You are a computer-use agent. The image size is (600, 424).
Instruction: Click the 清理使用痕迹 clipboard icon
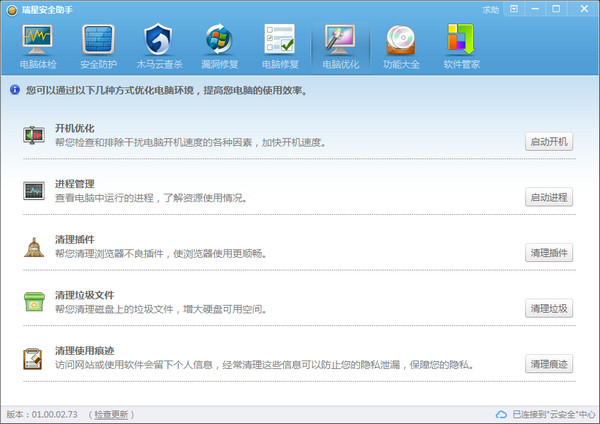[x=34, y=358]
